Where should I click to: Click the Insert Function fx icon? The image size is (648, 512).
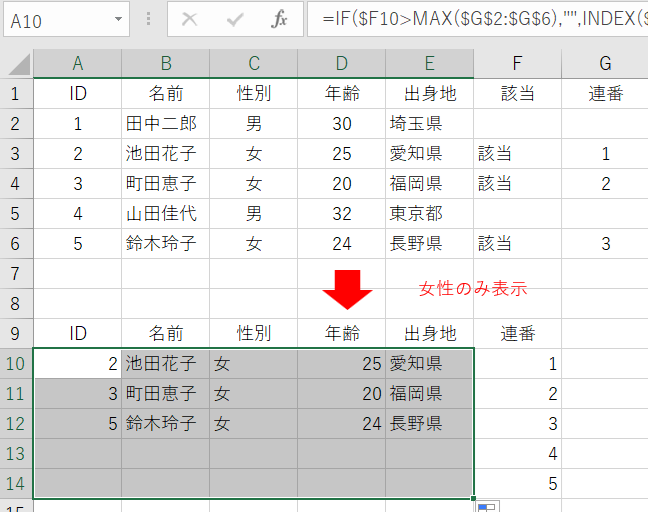[280, 19]
